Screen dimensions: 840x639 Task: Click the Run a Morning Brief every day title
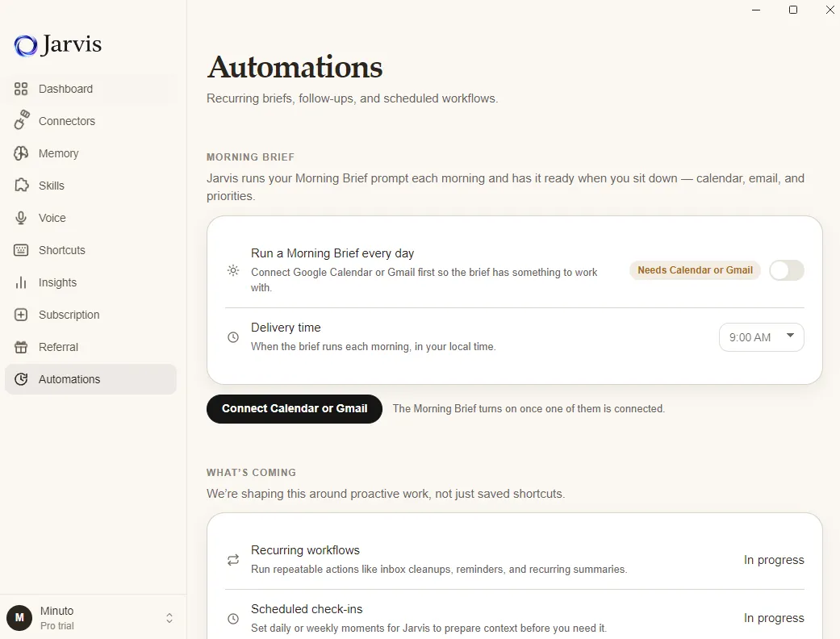point(332,253)
